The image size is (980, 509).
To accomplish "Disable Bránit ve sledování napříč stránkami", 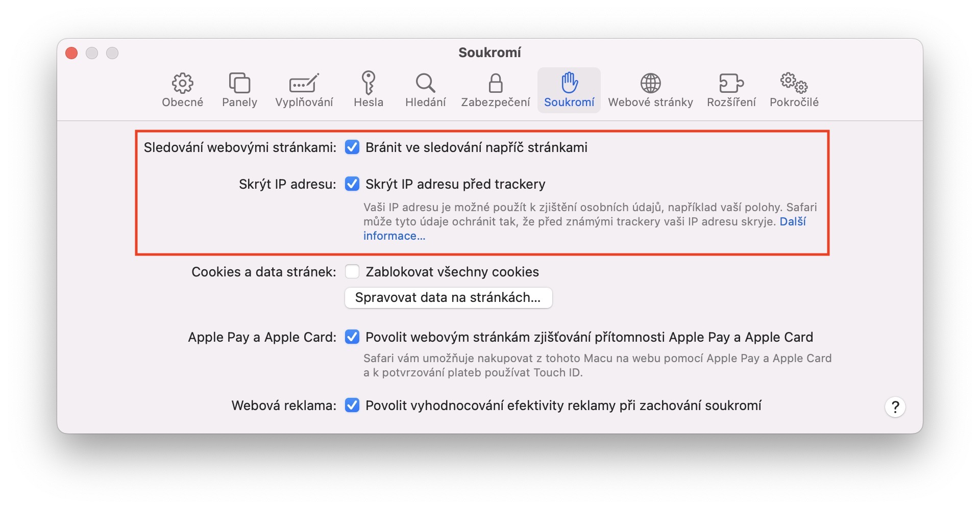I will coord(352,147).
